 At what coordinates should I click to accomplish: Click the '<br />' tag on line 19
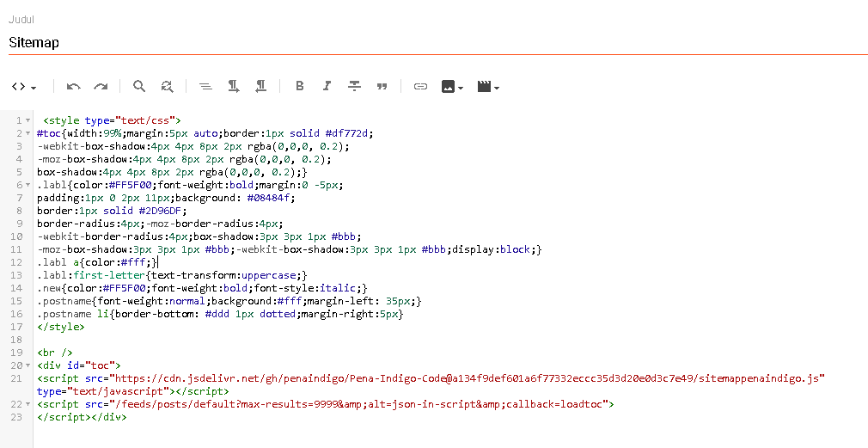point(55,353)
